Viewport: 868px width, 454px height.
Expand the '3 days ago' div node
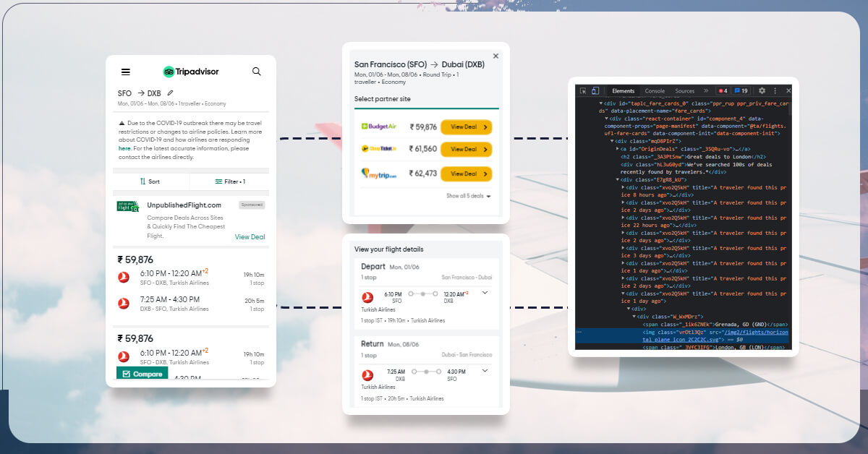coord(624,248)
